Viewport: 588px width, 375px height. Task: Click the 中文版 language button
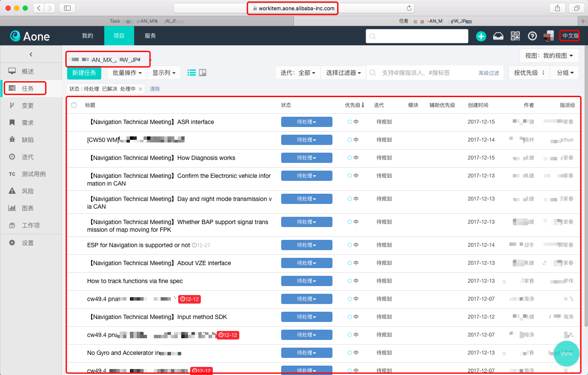(x=570, y=36)
